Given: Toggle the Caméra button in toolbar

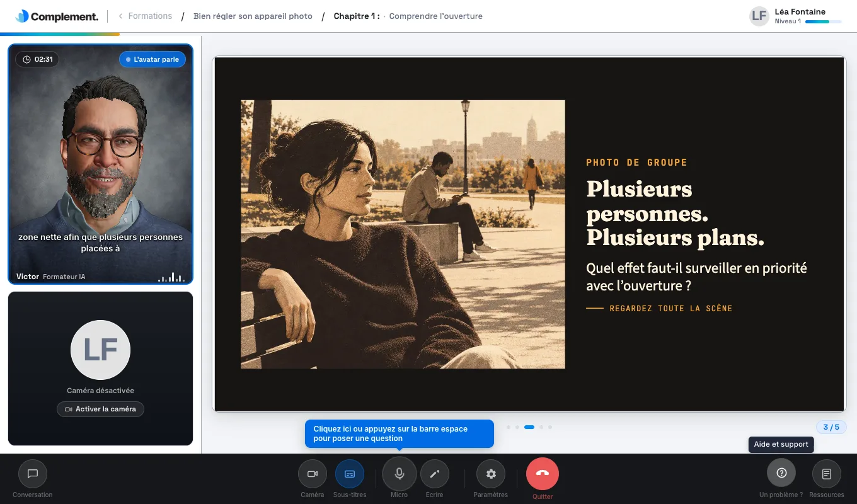Looking at the screenshot, I should pos(313,474).
